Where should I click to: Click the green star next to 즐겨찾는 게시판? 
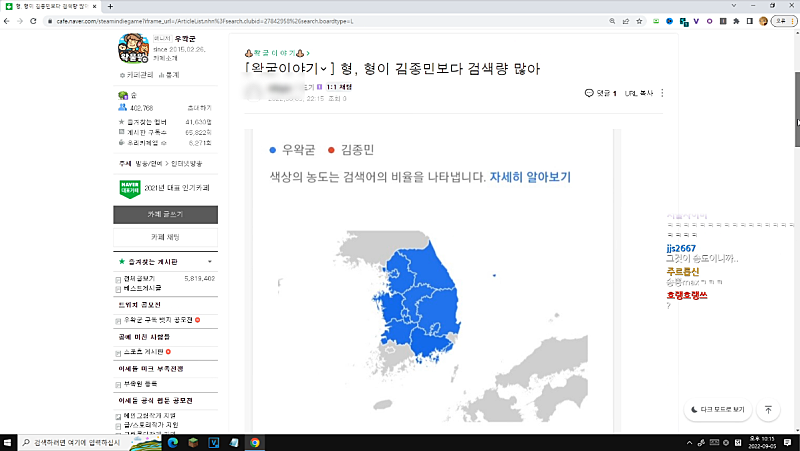click(x=121, y=262)
